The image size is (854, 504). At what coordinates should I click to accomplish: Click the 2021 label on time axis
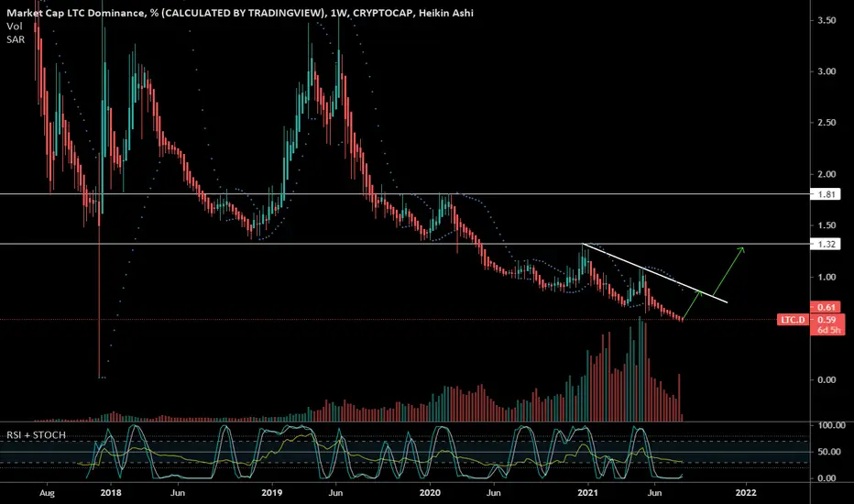pos(587,493)
